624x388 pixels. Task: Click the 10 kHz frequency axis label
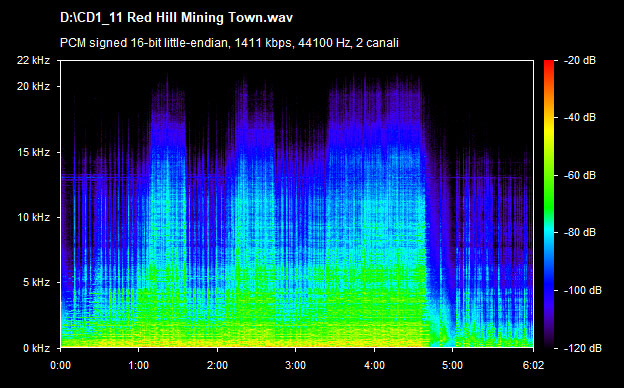click(33, 217)
